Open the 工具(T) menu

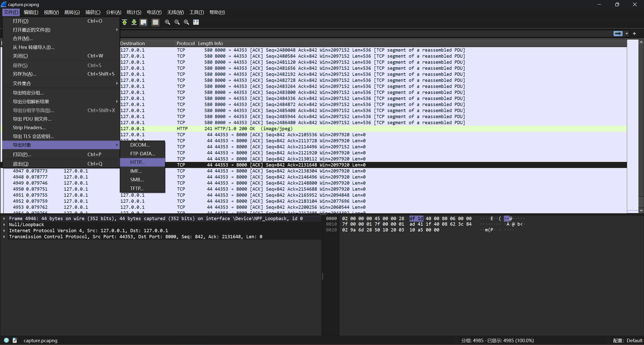click(196, 12)
